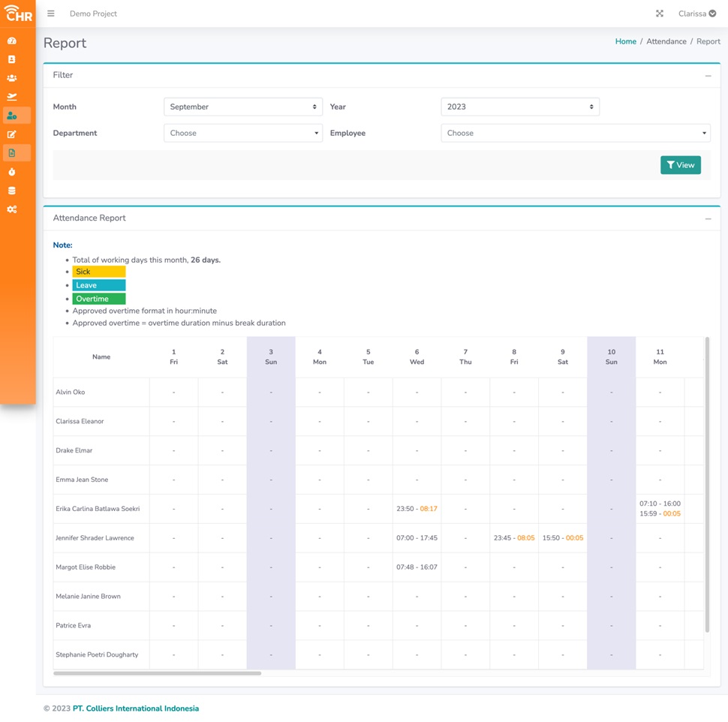Screen dimensions: 728x722
Task: Click the Name column header
Action: [101, 356]
